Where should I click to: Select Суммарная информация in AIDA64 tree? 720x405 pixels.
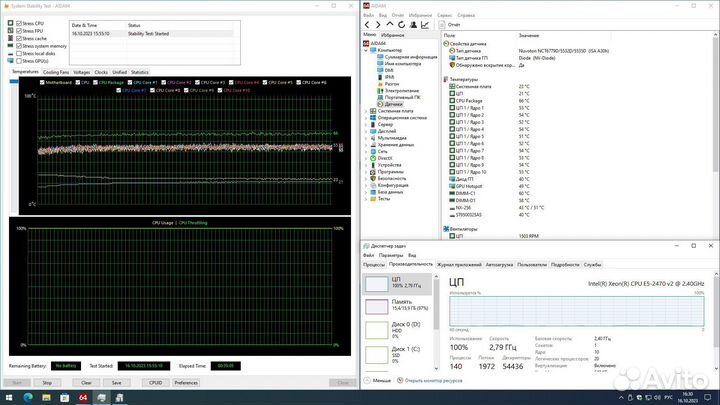click(x=407, y=57)
